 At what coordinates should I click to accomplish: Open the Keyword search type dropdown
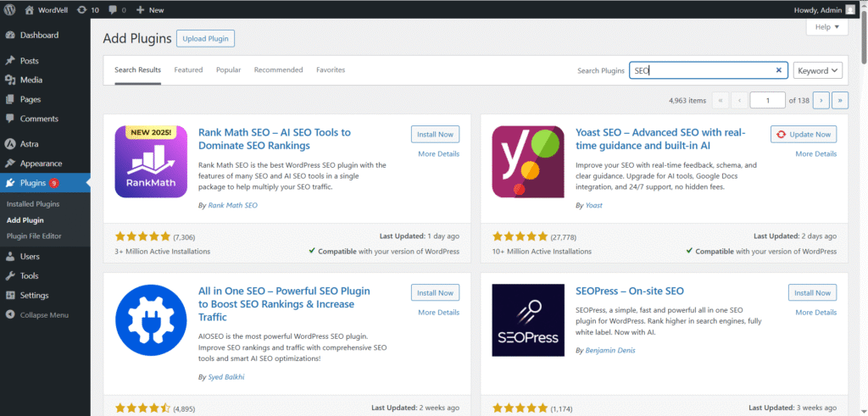point(818,70)
